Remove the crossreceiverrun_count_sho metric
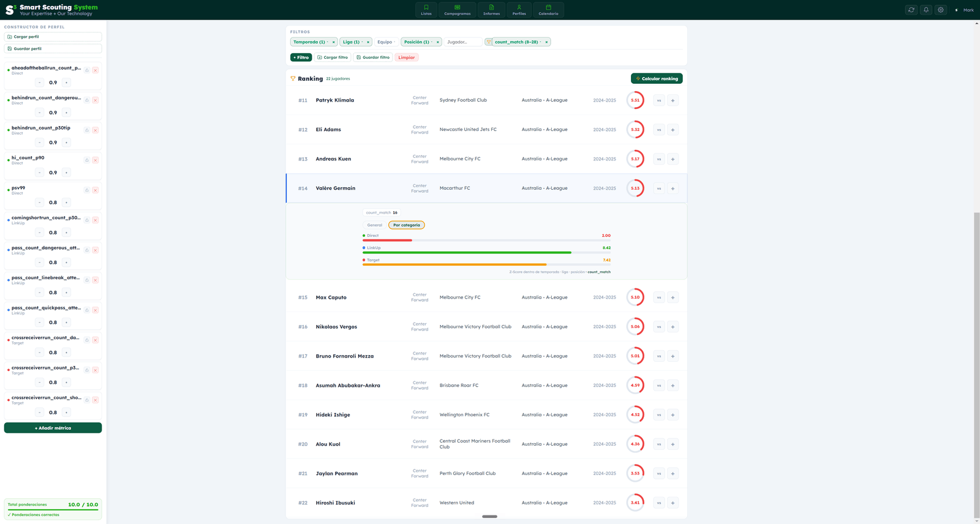Viewport: 980px width, 524px height. point(96,400)
